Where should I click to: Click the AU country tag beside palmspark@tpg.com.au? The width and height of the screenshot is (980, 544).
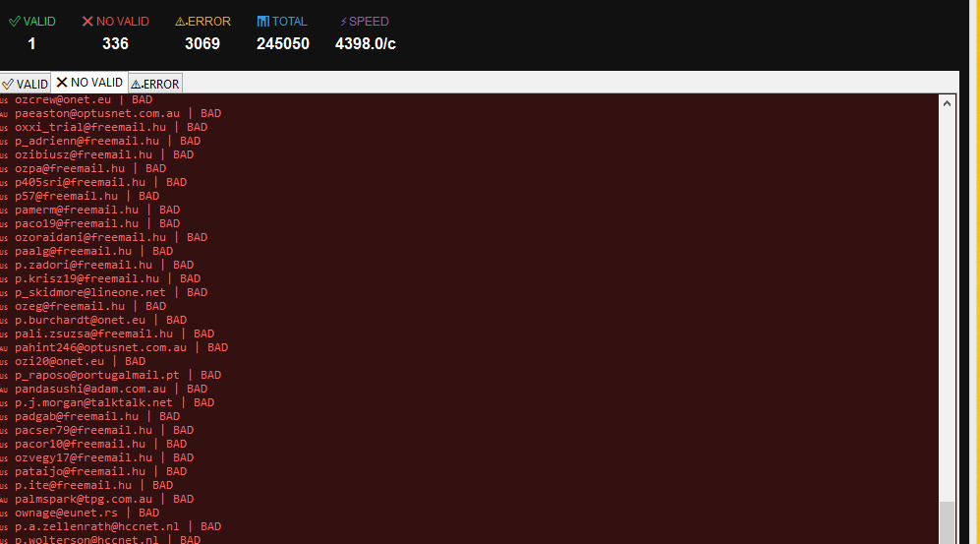(4, 500)
